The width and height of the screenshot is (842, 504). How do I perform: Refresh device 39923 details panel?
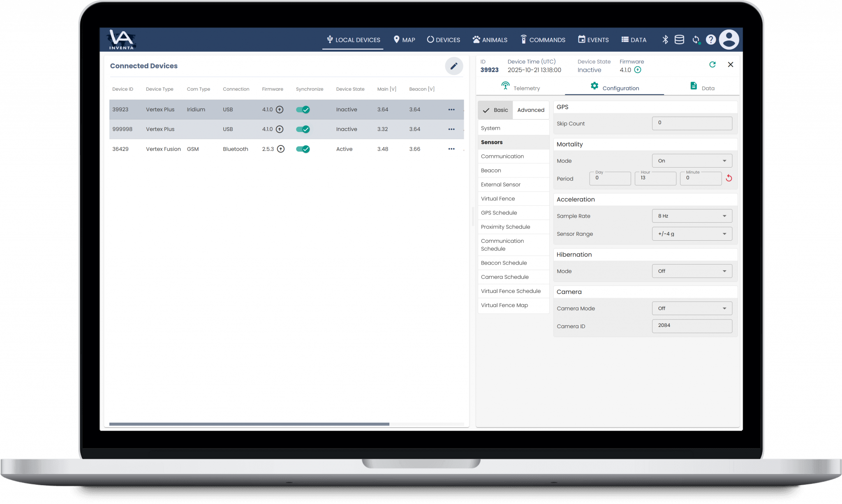tap(712, 64)
